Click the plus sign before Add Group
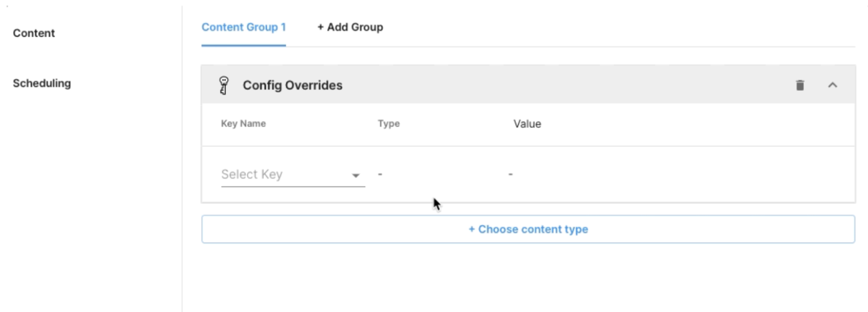Screen dimensions: 868x312 321,27
